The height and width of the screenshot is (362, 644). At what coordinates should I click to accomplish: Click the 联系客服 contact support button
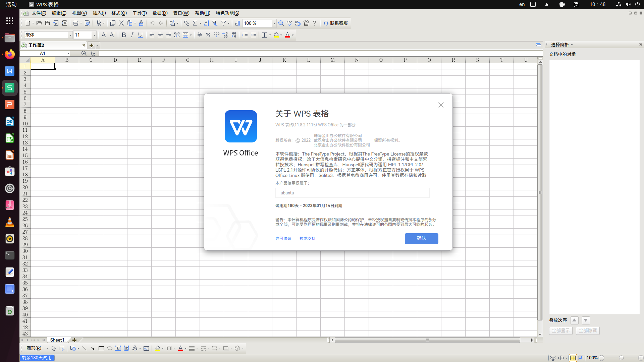tap(335, 23)
